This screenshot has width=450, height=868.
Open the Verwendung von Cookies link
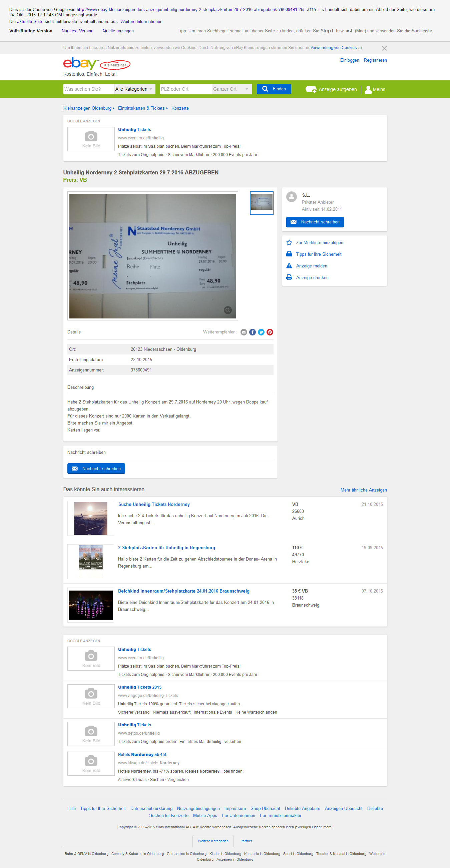(x=333, y=48)
